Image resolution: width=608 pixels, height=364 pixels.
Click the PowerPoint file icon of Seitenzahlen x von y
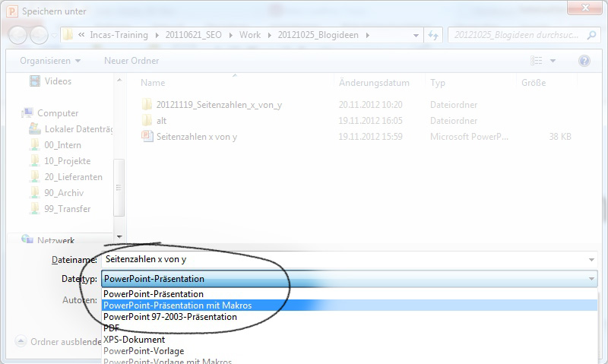[x=147, y=137]
